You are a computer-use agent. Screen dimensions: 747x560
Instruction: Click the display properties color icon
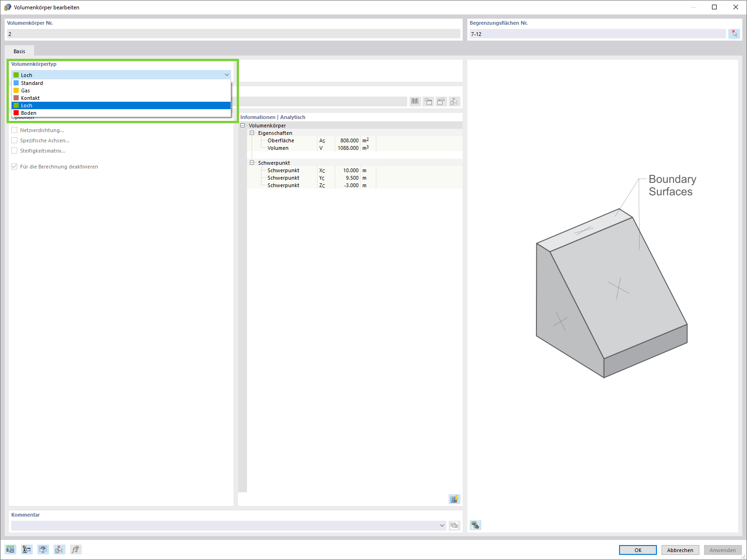click(x=27, y=549)
